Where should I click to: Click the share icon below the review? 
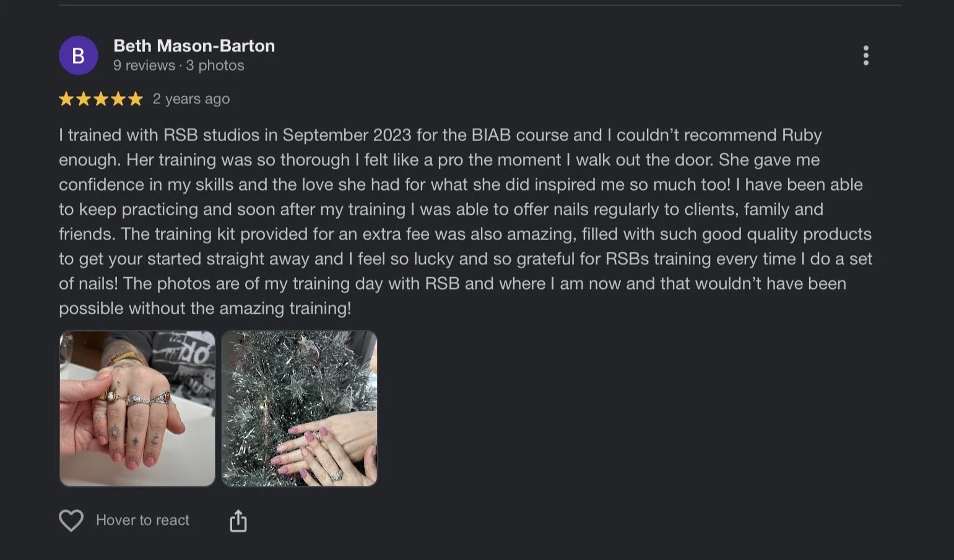coord(238,521)
